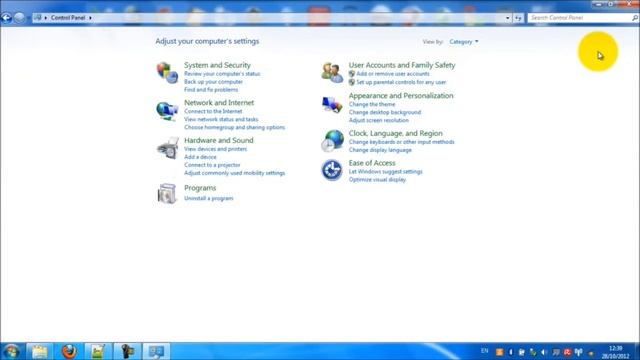
Task: Click Review your computer's status
Action: click(x=222, y=74)
